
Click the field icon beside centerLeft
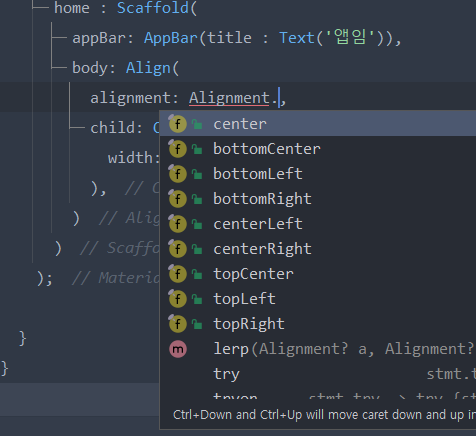click(x=177, y=224)
